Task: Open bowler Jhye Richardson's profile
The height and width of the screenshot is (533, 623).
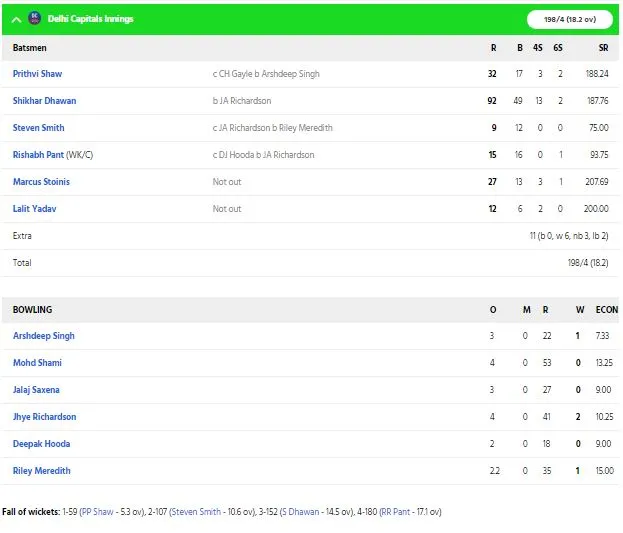Action: 44,417
